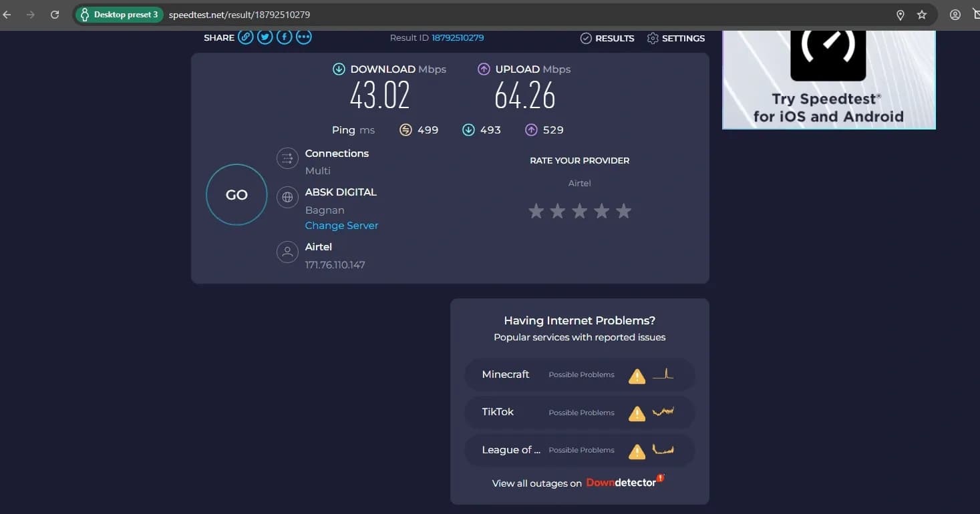
Task: Open Result ID 18792510279 link
Action: 458,37
